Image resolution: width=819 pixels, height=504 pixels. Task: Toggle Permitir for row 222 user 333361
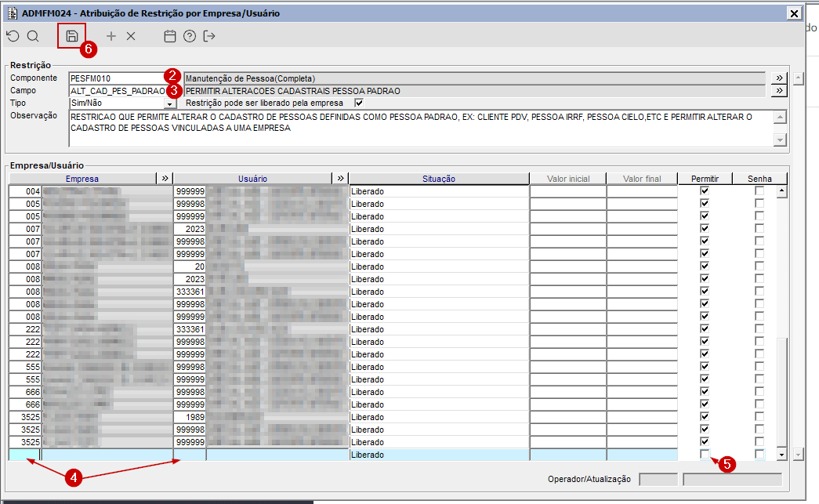click(705, 329)
